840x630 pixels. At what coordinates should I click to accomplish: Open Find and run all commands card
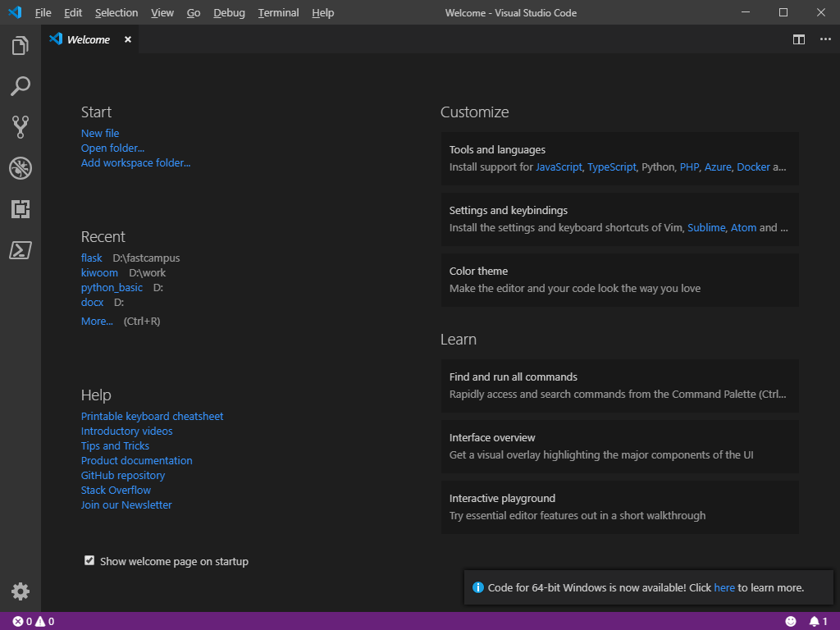620,386
